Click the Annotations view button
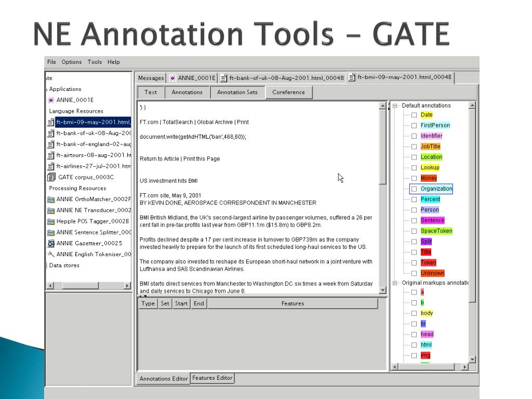This screenshot has width=532, height=399. (x=187, y=92)
